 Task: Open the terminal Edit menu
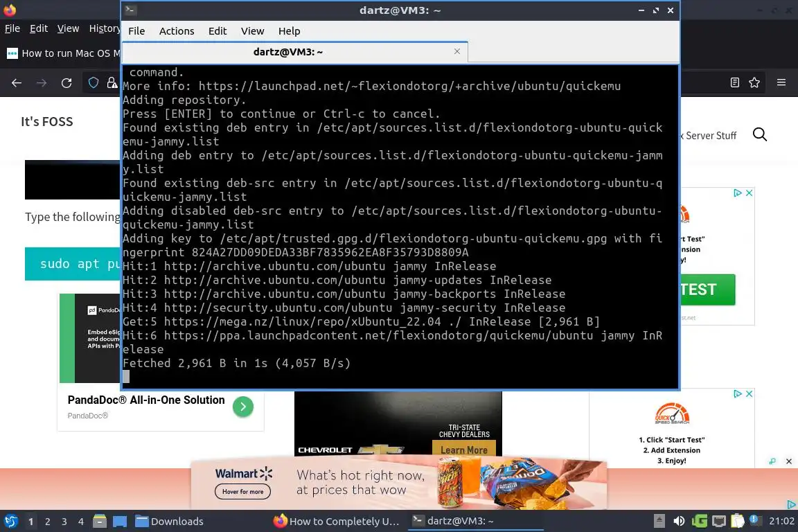(218, 31)
